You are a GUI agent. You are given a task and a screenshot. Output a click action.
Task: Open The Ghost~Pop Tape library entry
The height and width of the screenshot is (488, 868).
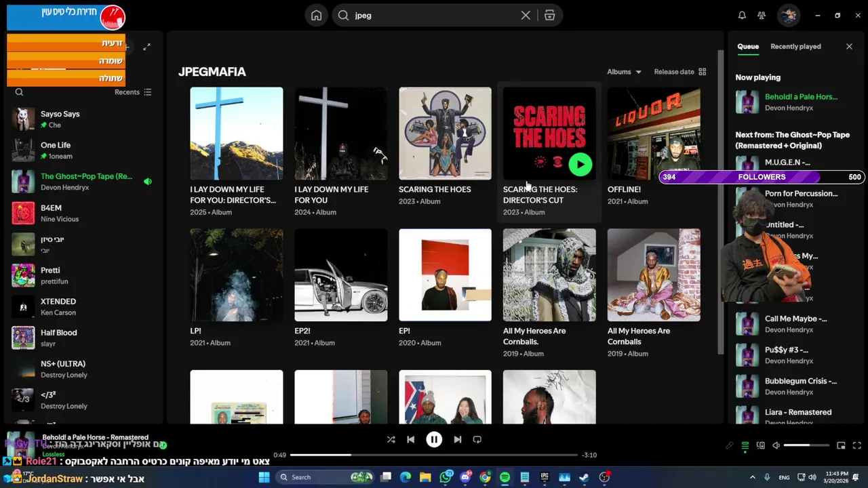(83, 182)
